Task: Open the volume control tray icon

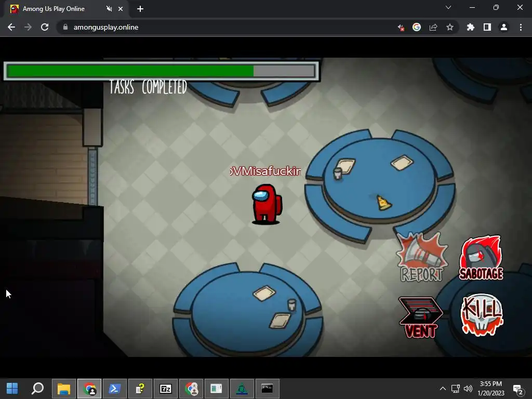Action: point(468,389)
